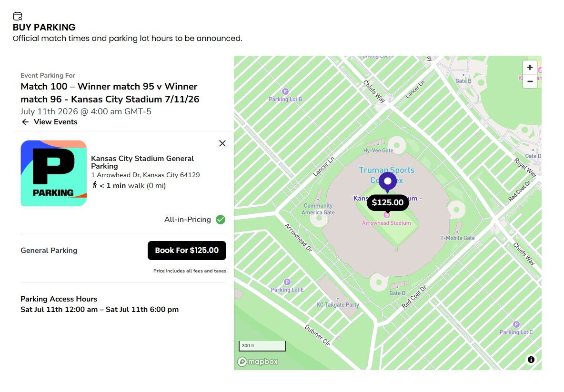Book General Parking for $125.00
Screen dimensions: 564x392
187,250
